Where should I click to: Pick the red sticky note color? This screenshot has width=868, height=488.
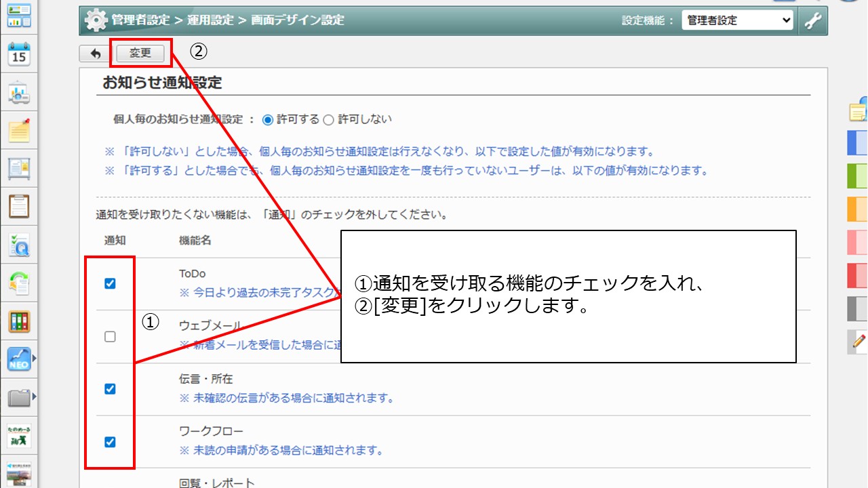pos(859,275)
